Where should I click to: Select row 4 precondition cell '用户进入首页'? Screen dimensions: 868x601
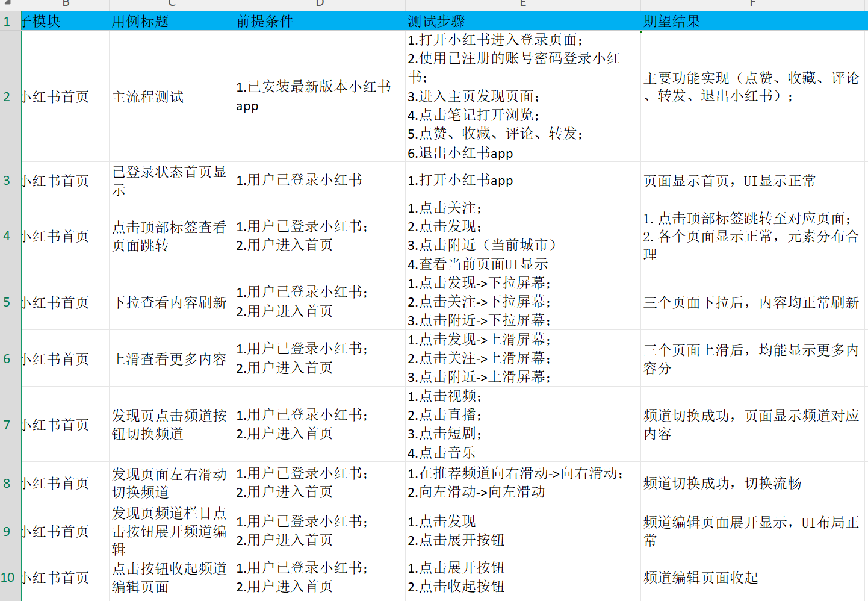coord(319,235)
